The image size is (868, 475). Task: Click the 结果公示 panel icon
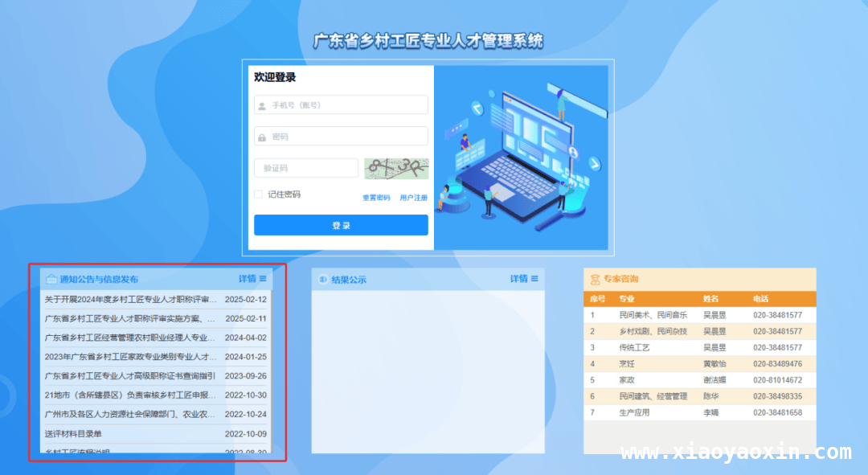tap(323, 279)
